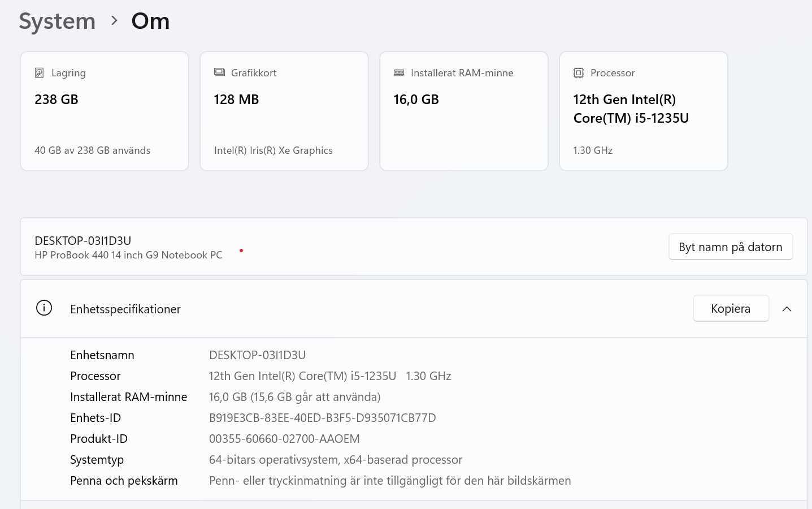Click the Installerat RAM-minne memory icon
This screenshot has height=509, width=812.
pos(399,73)
